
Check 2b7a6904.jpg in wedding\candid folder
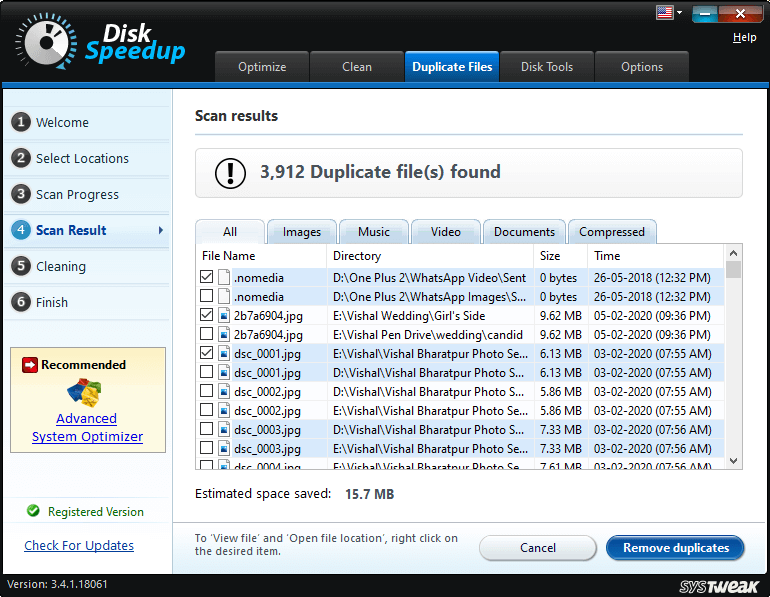[206, 334]
